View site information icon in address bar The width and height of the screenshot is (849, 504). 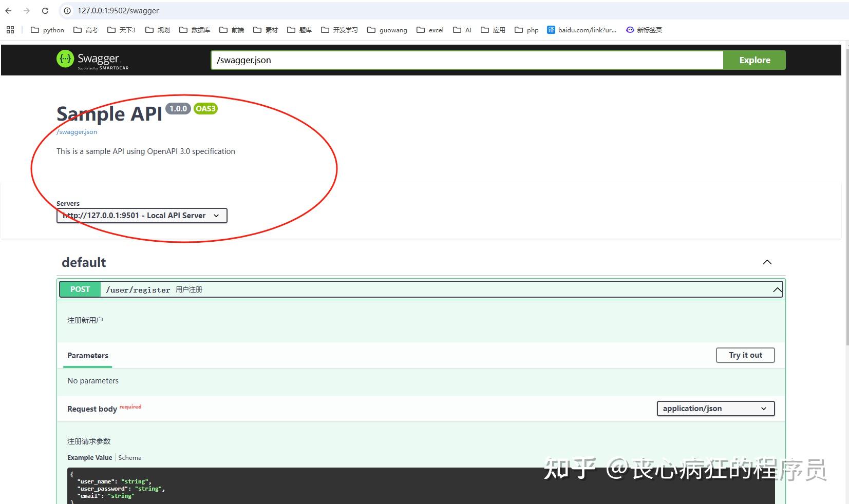click(x=67, y=11)
